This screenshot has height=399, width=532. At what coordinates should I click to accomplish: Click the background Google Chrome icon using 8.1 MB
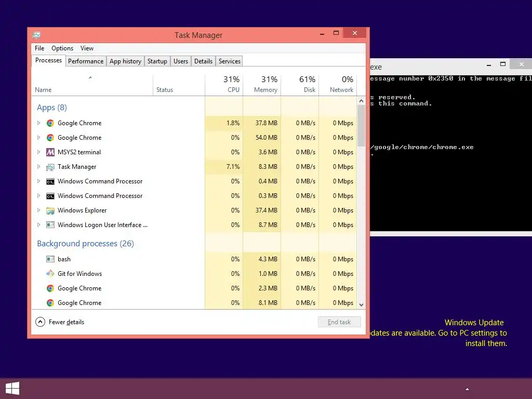click(50, 303)
